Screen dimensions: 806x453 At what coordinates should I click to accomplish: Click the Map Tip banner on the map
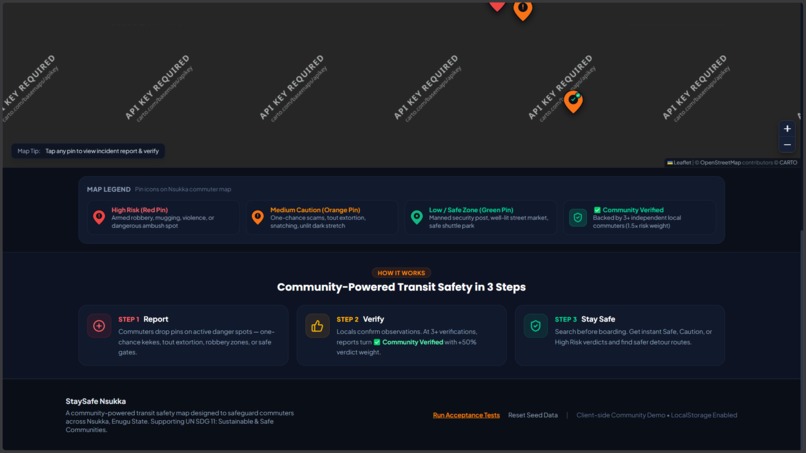(x=88, y=151)
